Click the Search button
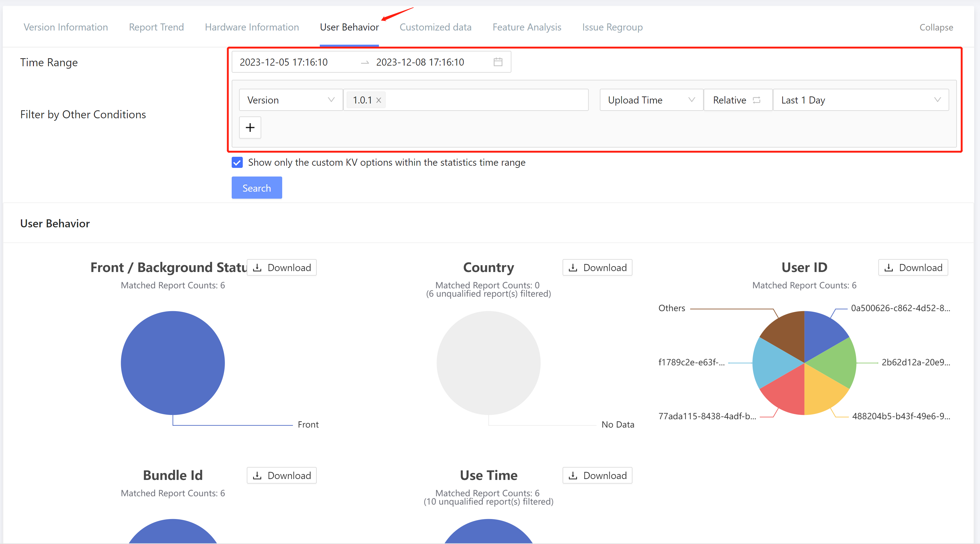The width and height of the screenshot is (980, 544). coord(257,188)
